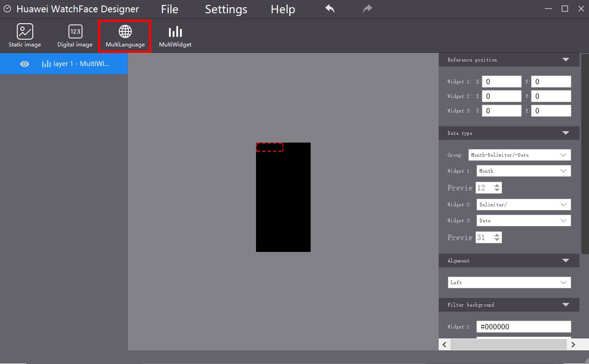Decrease the date preview value 31
This screenshot has height=364, width=589.
497,240
